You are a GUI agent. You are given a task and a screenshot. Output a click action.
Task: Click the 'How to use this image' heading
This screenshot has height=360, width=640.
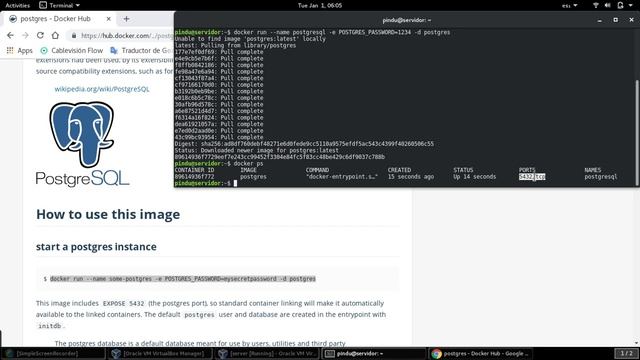108,214
